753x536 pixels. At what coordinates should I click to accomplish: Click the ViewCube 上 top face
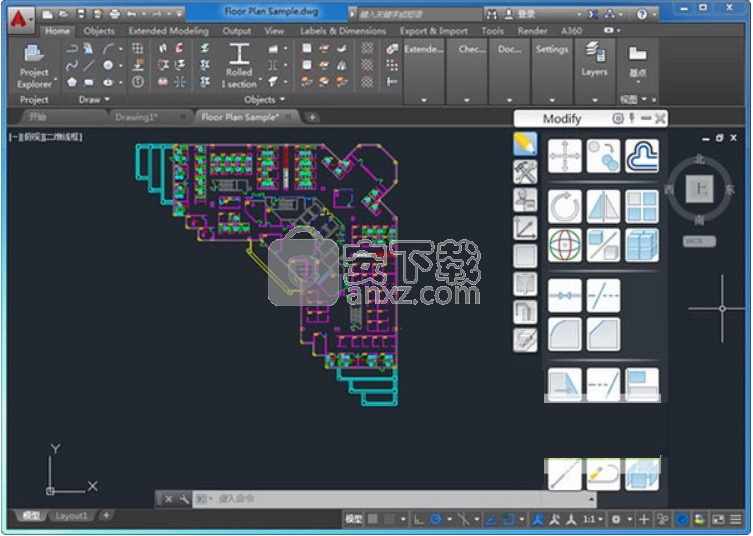coord(699,189)
